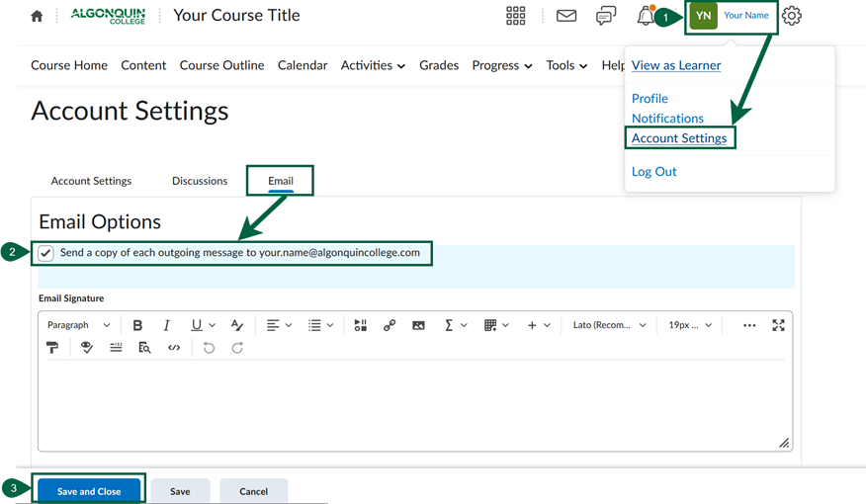
Task: Click the insert image icon
Action: pos(418,325)
